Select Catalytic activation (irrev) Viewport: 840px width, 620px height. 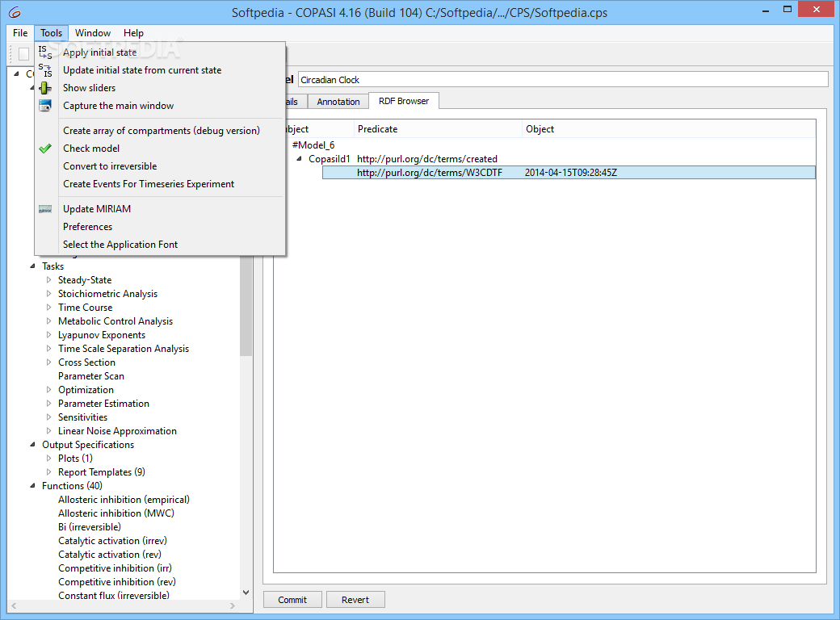(112, 541)
